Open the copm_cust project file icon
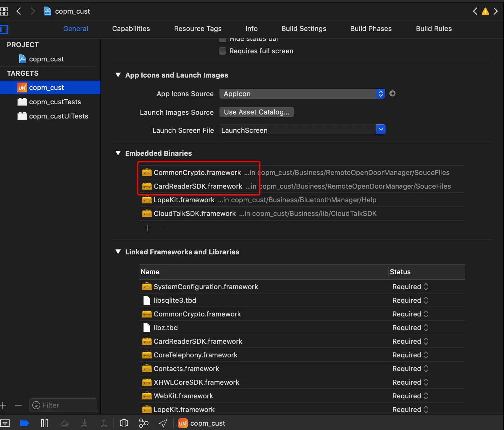504x430 pixels. pos(22,59)
